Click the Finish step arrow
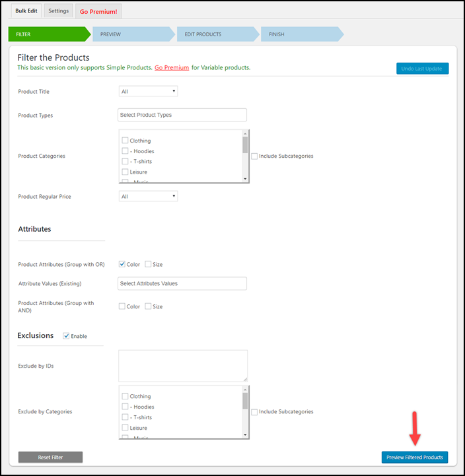Image resolution: width=465 pixels, height=476 pixels. pos(299,34)
